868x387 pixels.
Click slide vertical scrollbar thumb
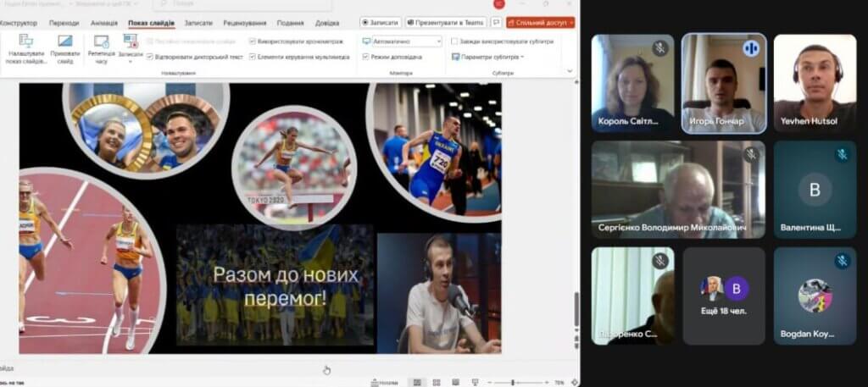pyautogui.click(x=576, y=310)
